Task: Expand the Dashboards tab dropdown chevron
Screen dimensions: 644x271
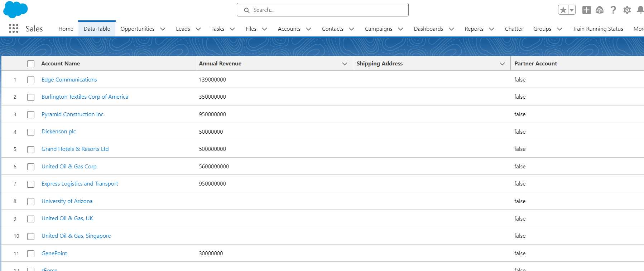Action: (x=451, y=29)
